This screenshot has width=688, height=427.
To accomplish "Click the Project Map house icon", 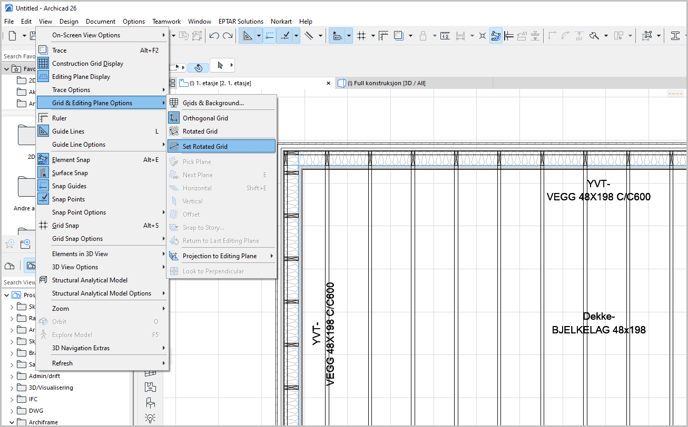I will point(9,266).
